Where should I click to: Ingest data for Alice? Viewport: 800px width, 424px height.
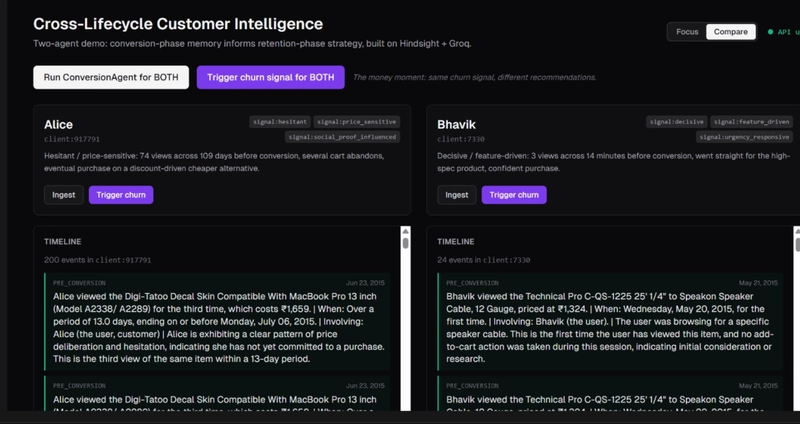[x=64, y=195]
